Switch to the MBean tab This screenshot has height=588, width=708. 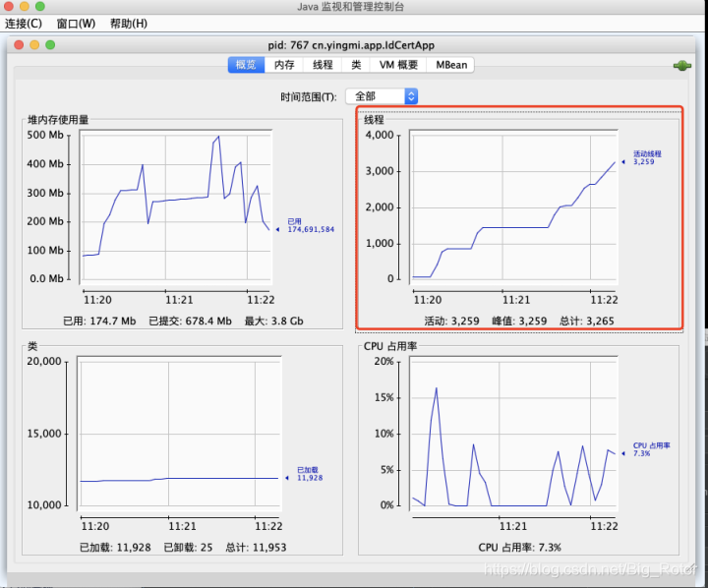tap(451, 65)
